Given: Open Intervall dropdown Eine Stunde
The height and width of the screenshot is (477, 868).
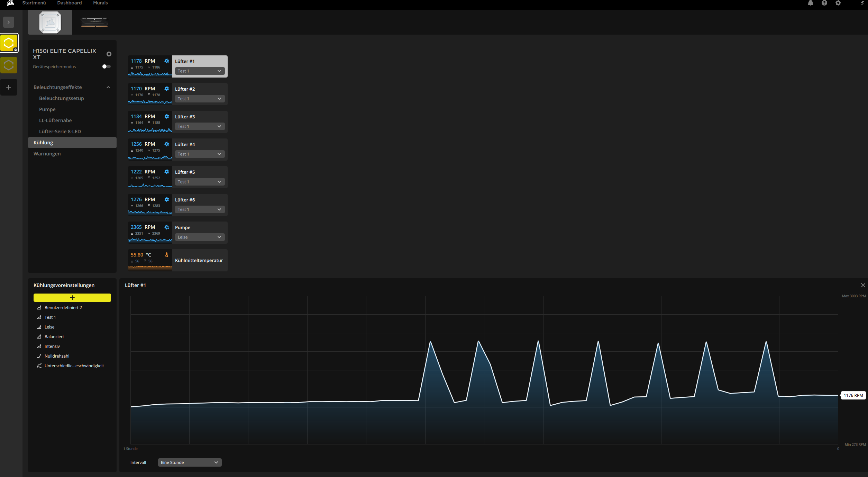Looking at the screenshot, I should point(190,462).
